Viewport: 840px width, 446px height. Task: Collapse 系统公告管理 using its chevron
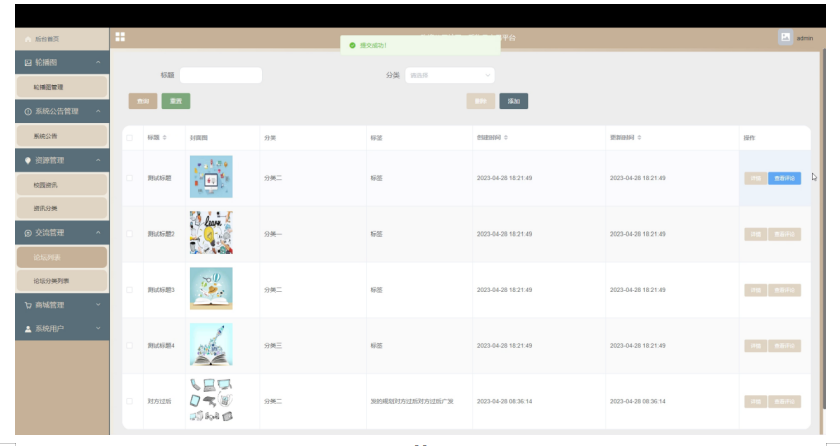click(98, 111)
